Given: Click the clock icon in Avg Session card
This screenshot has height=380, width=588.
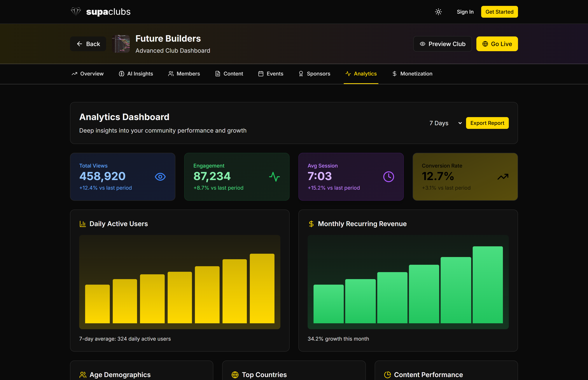Looking at the screenshot, I should click(x=388, y=177).
